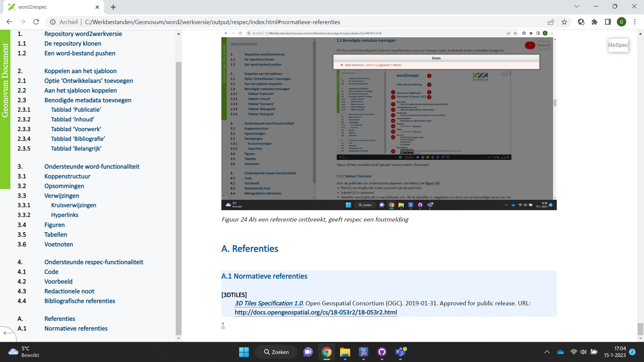Go to Koppenstructuur section
Viewport: 644px width, 362px height.
pos(67,176)
